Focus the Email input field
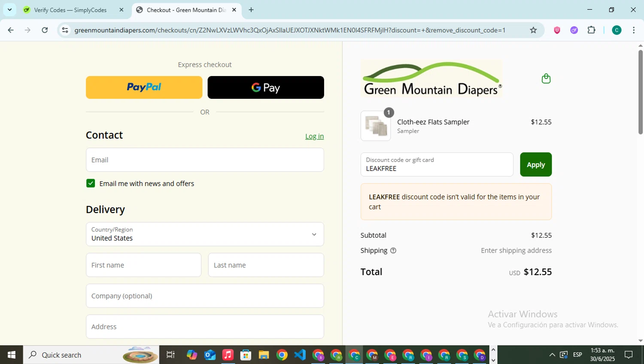This screenshot has height=364, width=644. tap(205, 160)
